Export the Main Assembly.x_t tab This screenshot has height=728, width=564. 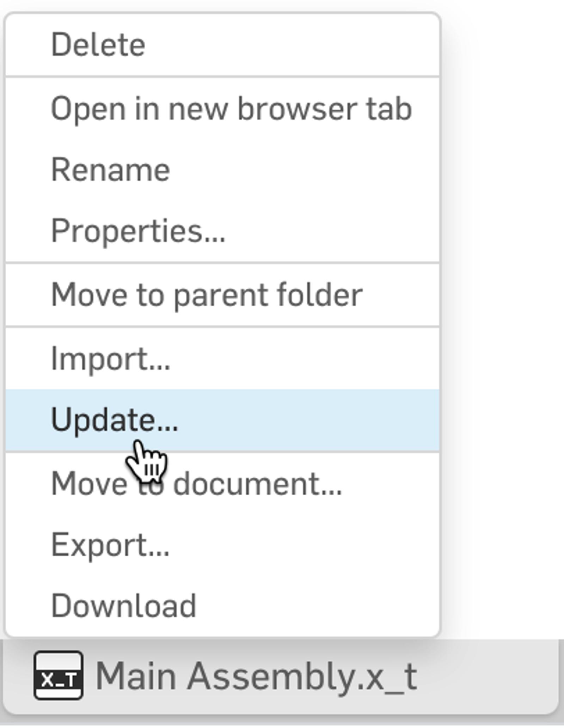point(110,545)
